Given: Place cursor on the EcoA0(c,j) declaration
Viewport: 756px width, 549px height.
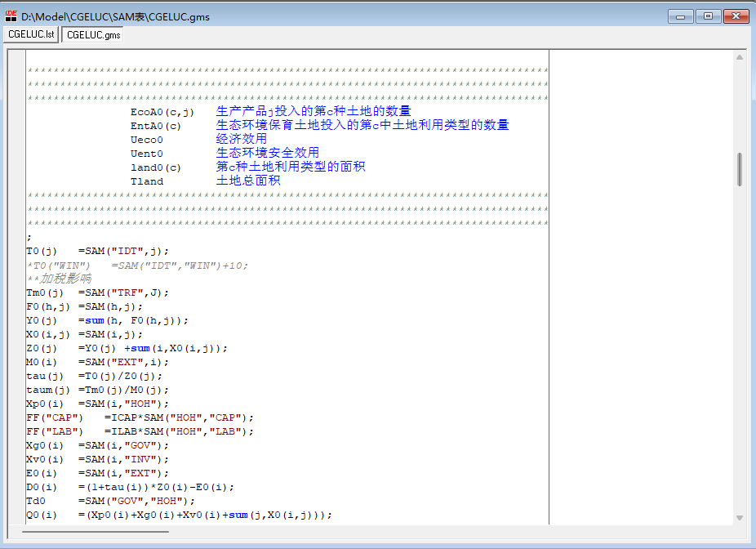Looking at the screenshot, I should (162, 111).
